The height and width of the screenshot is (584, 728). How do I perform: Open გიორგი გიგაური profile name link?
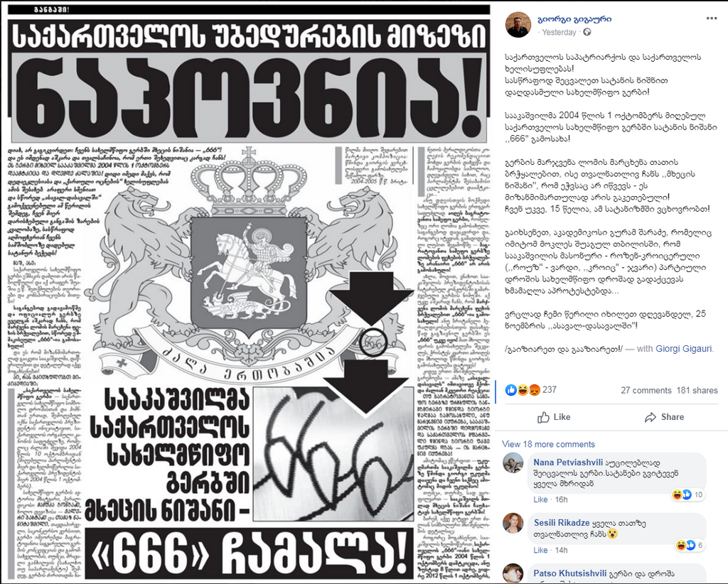pos(574,19)
